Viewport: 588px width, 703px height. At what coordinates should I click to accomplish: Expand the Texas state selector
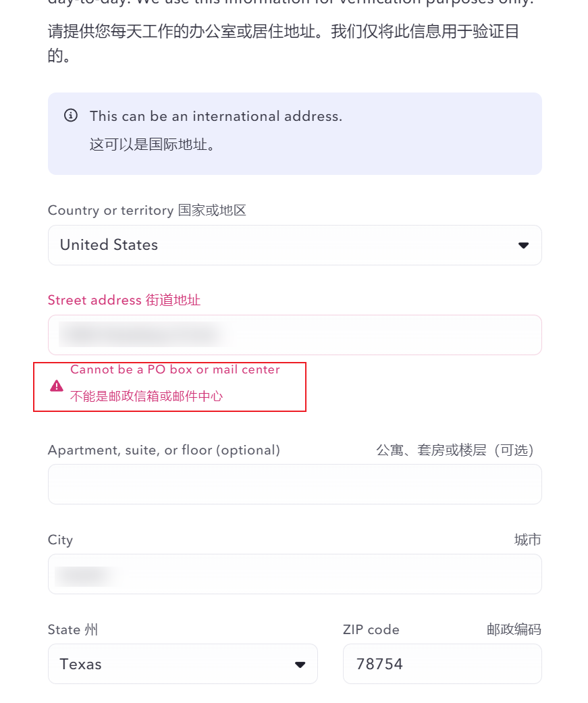tap(182, 665)
